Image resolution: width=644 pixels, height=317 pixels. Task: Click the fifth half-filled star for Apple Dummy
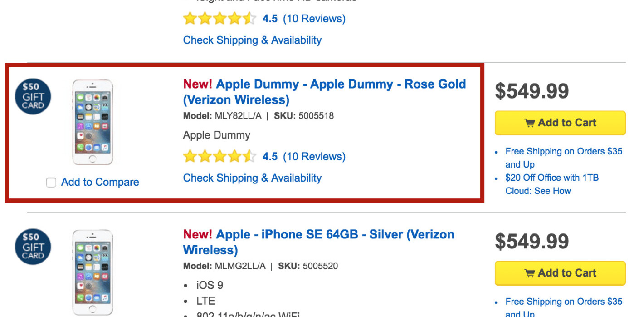250,156
